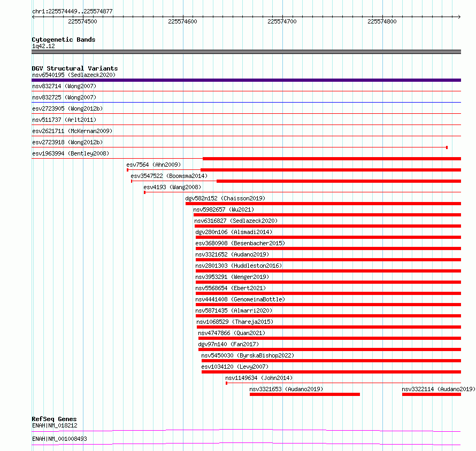The width and height of the screenshot is (476, 451).
Task: Select dgv97n140 (Fan2017) variant label
Action: coord(228,344)
